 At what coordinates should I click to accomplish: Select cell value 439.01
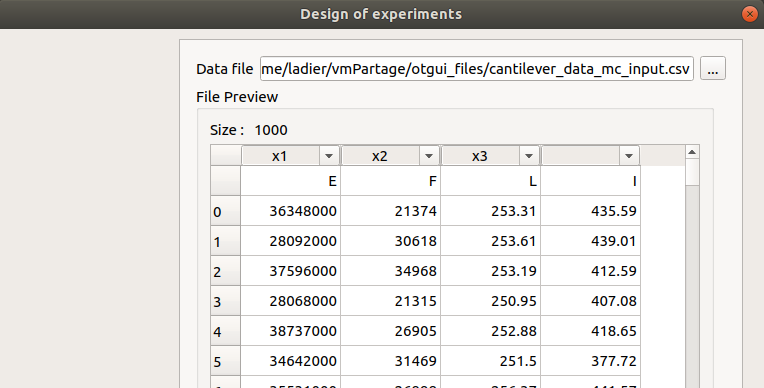click(591, 241)
